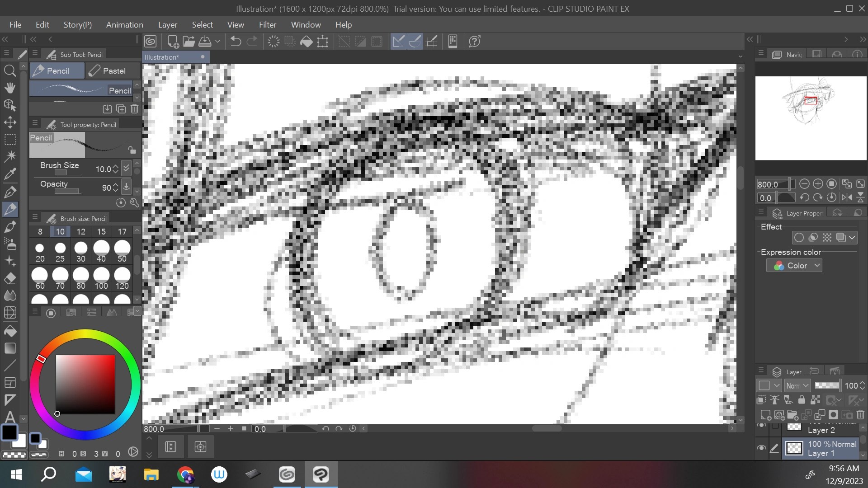Screen dimensions: 868x488
Task: Open the CLIP STUDIO PAINT support icon
Action: [474, 41]
